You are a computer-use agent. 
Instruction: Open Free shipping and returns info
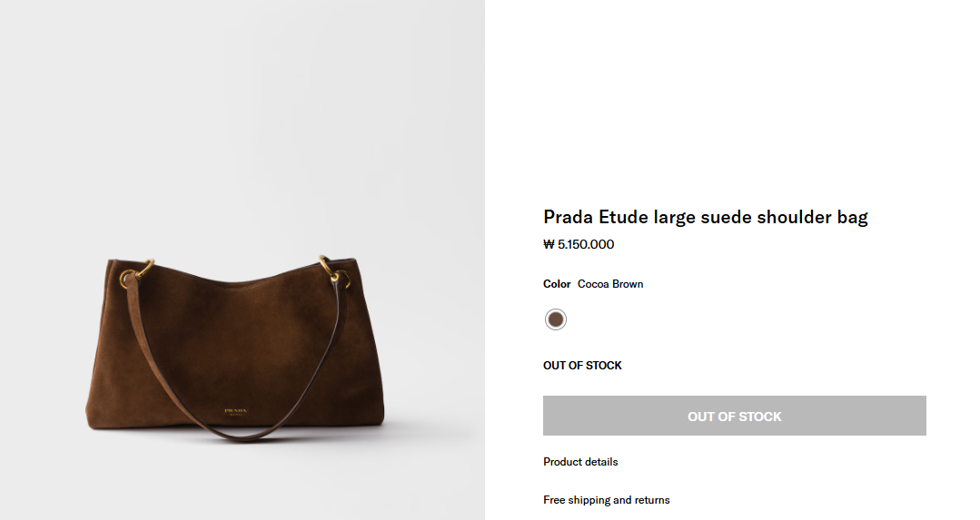[606, 500]
